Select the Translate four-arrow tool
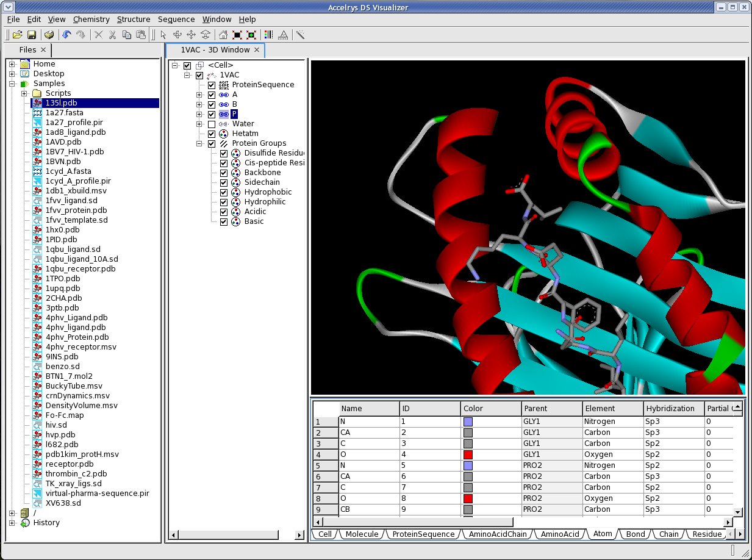 [x=191, y=35]
